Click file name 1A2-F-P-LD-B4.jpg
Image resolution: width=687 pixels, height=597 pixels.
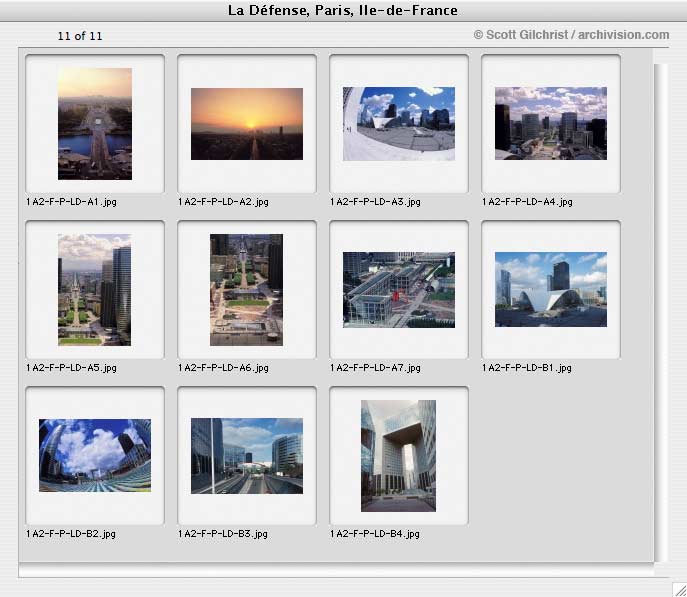(375, 534)
